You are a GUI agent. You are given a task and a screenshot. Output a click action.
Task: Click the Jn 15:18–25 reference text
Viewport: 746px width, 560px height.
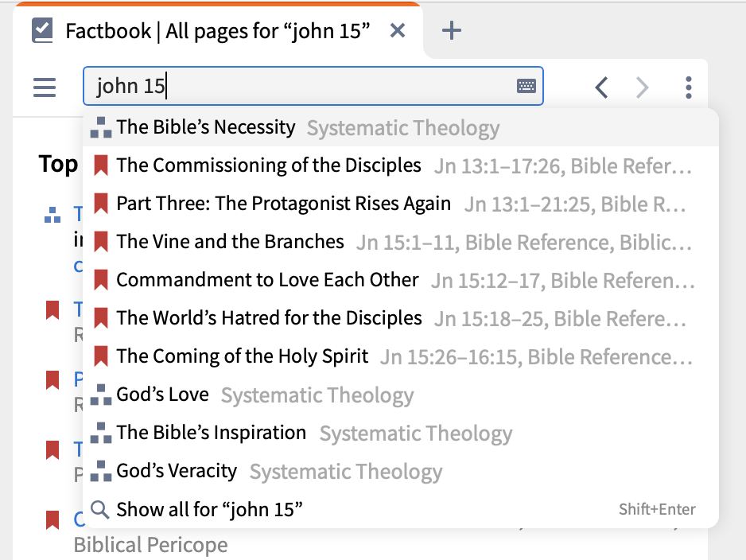click(x=490, y=319)
